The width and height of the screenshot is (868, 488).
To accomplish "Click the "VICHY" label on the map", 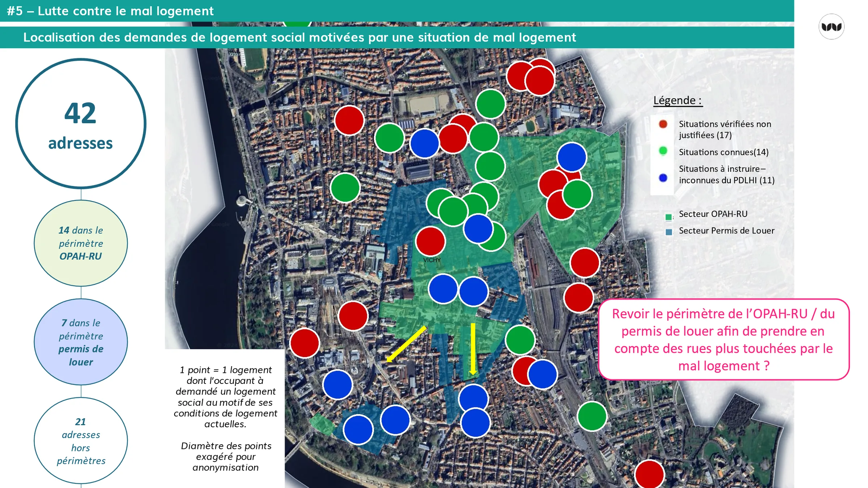I will pos(432,260).
